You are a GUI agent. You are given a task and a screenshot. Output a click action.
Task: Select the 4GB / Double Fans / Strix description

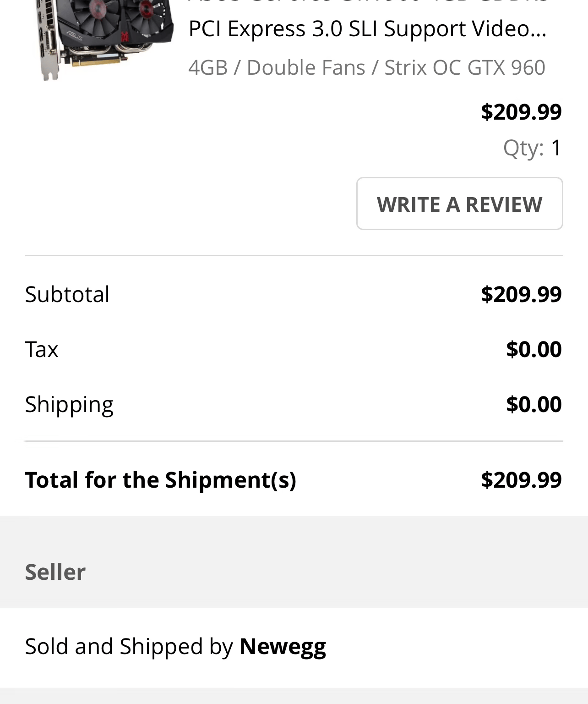click(367, 67)
